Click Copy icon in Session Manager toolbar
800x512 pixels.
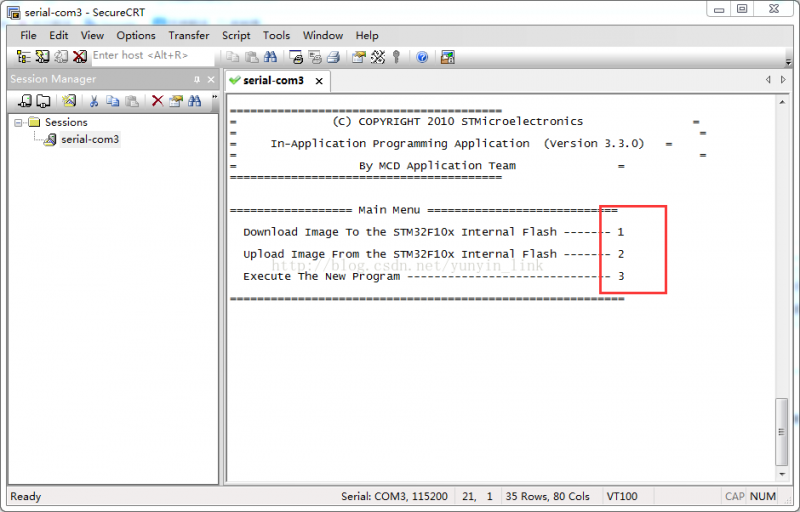point(113,101)
